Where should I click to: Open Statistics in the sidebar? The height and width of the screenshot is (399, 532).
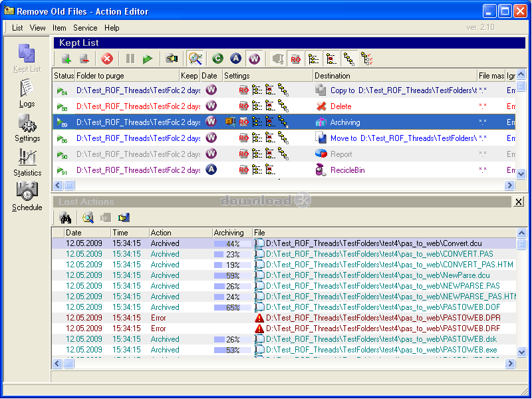pyautogui.click(x=27, y=162)
